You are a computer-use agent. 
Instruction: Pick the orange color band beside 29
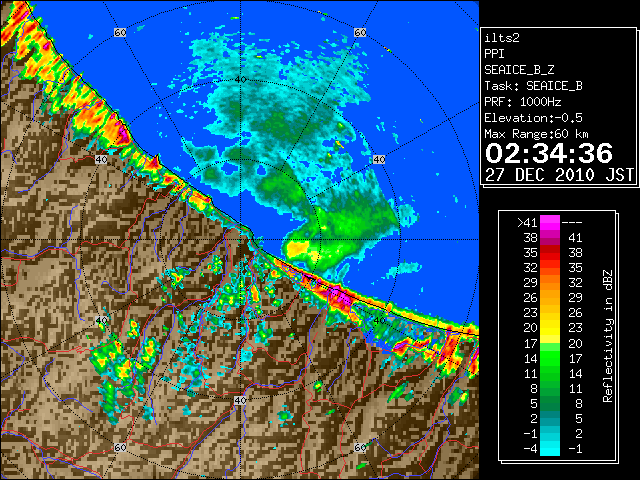tap(550, 282)
